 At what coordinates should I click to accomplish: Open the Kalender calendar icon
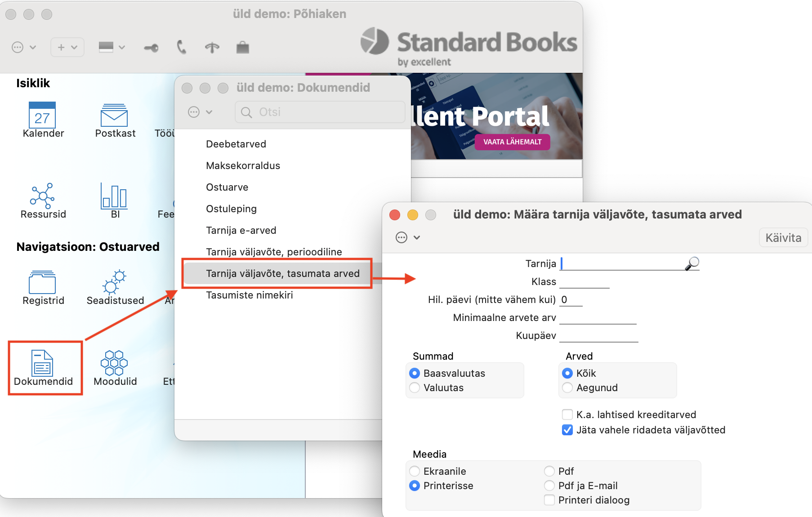[42, 116]
